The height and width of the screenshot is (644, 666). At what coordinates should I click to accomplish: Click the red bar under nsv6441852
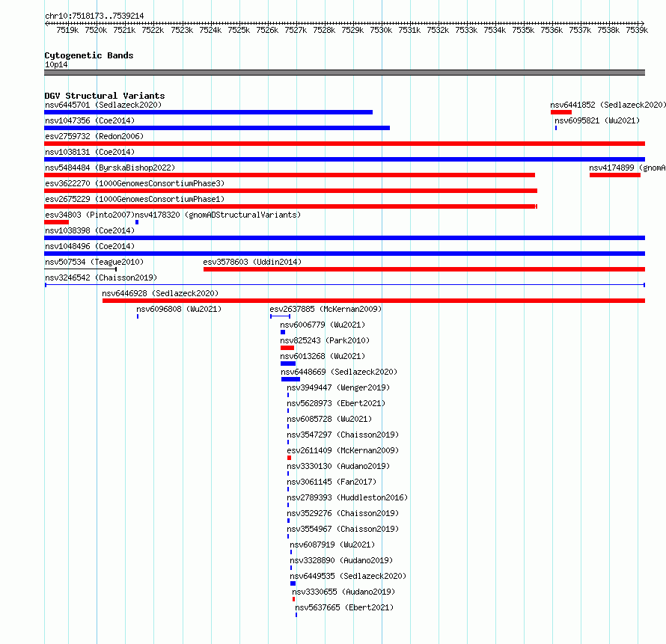(561, 112)
